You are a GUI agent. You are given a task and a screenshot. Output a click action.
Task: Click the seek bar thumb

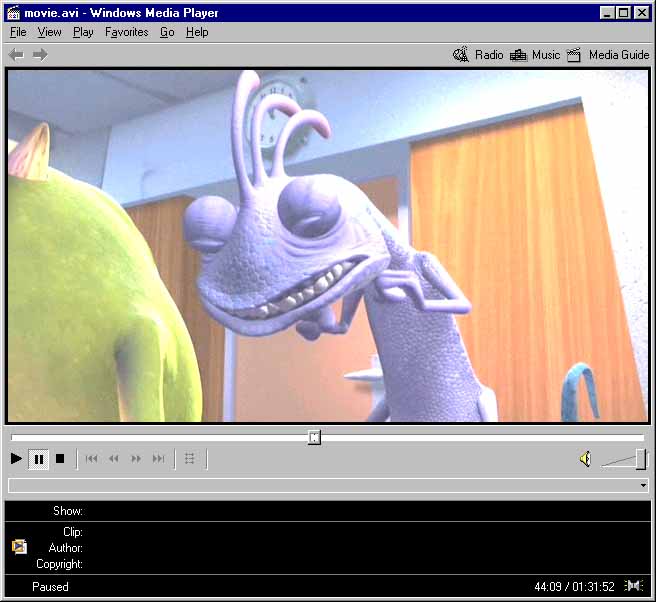pos(314,437)
